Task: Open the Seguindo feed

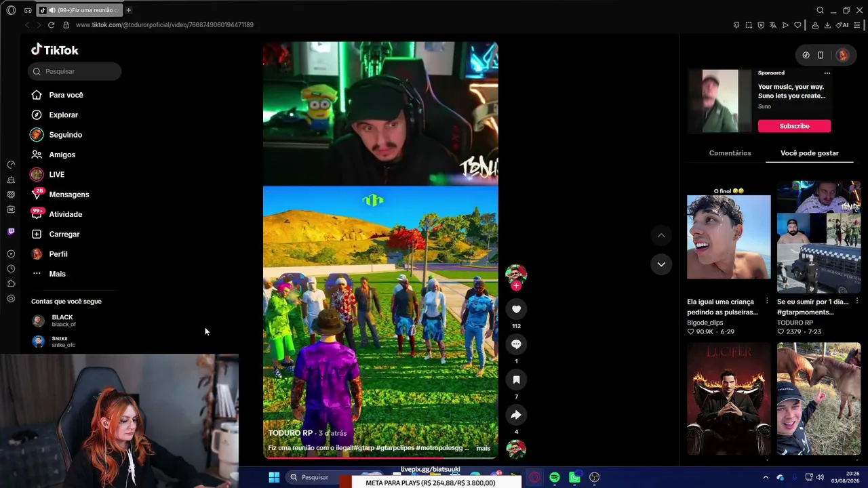Action: pyautogui.click(x=57, y=135)
